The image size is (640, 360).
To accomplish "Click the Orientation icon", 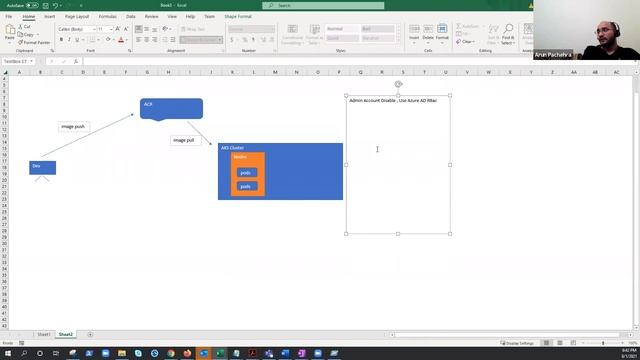I will click(165, 29).
